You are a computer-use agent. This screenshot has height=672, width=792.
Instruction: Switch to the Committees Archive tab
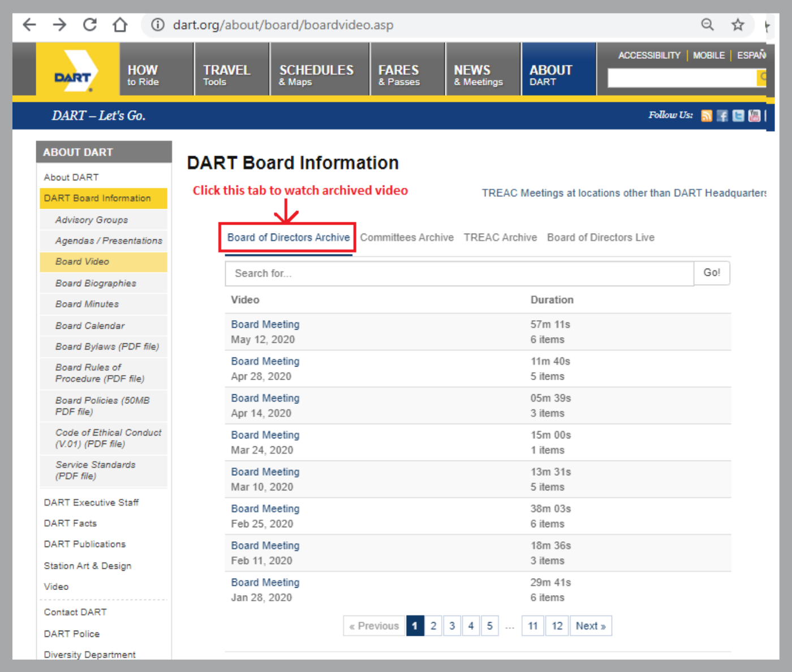407,238
